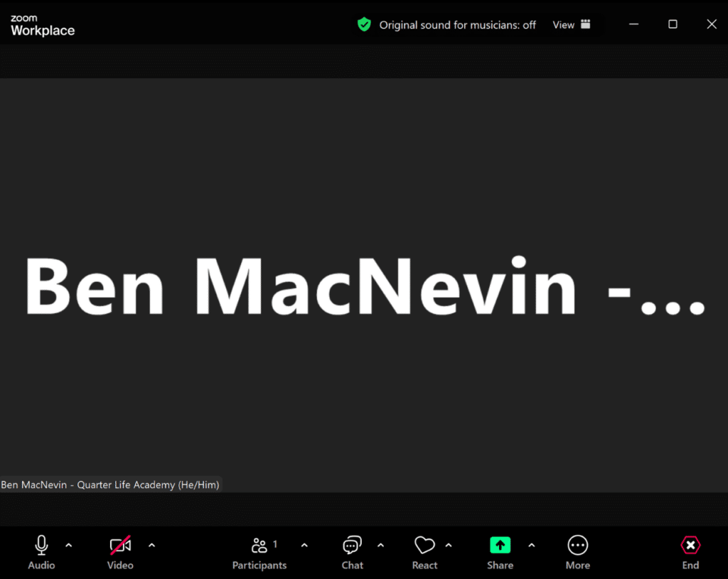Open the Chat bubble icon
Image resolution: width=728 pixels, height=579 pixels.
pyautogui.click(x=352, y=546)
